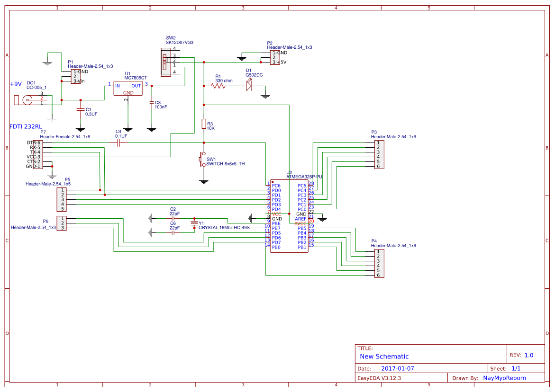555x392 pixels.
Task: Select the regulator IN pin label
Action: [118, 86]
